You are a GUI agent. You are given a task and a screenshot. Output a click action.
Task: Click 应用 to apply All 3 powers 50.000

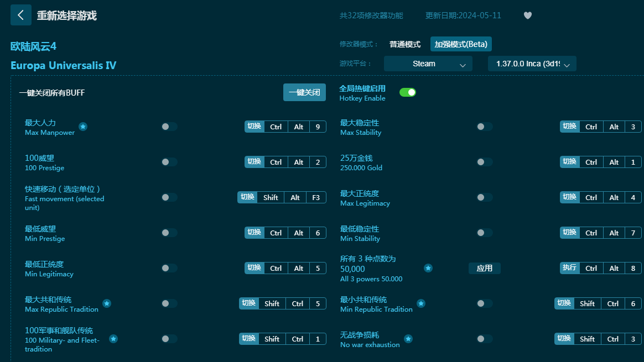click(485, 268)
